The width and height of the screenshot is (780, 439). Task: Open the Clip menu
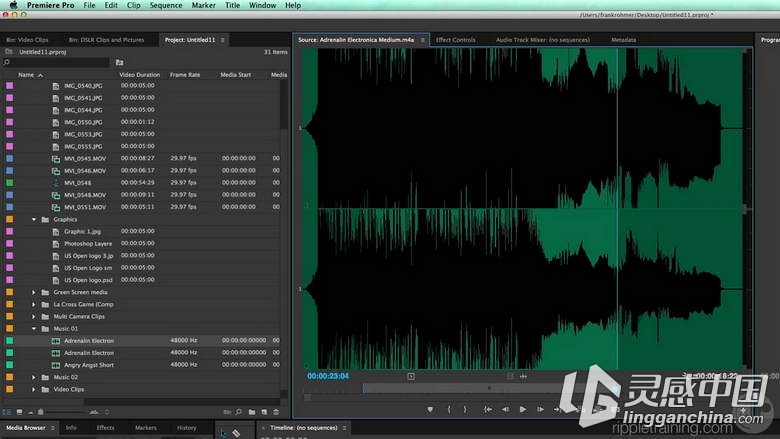(x=133, y=5)
